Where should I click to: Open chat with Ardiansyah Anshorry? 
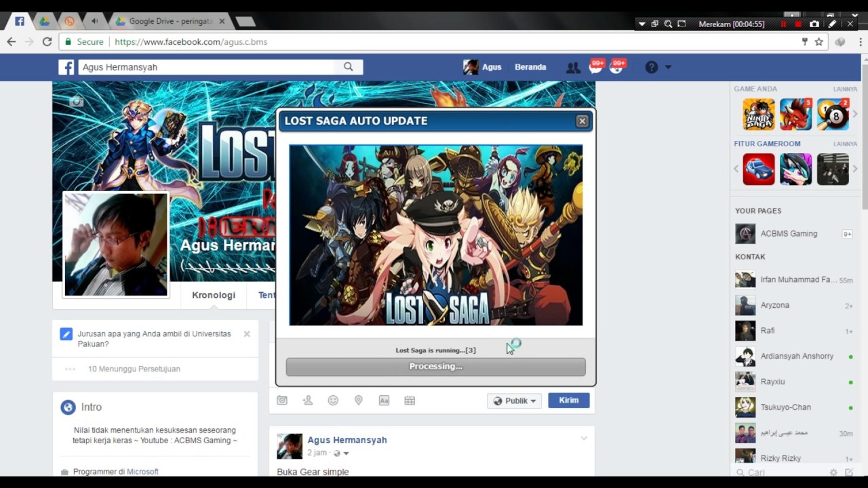pyautogui.click(x=793, y=357)
